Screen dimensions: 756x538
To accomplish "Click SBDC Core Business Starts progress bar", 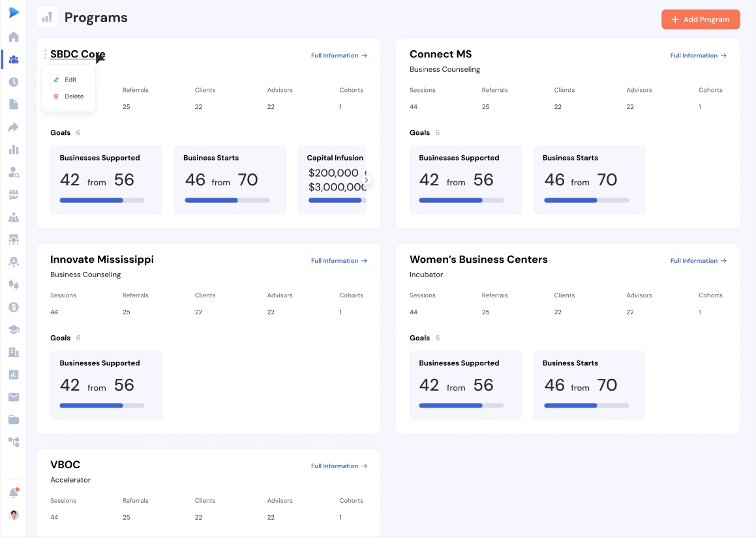I will [227, 200].
